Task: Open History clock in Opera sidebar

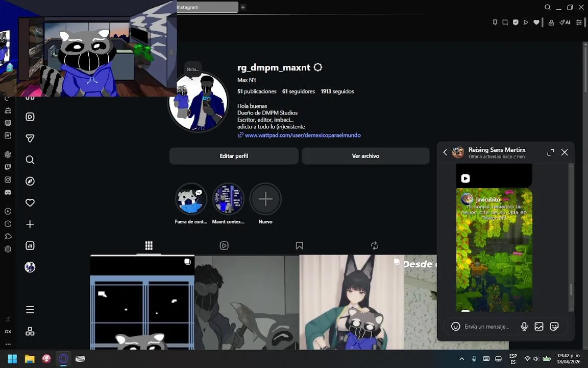Action: (8, 224)
